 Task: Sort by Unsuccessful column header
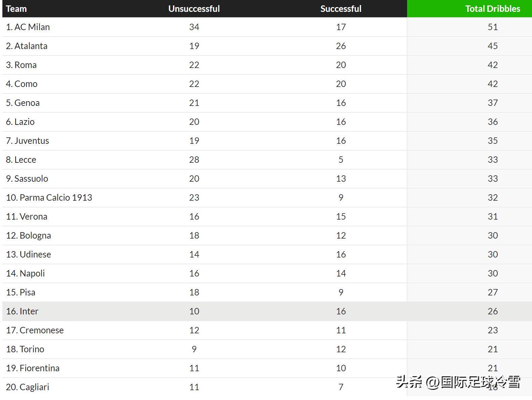[194, 9]
